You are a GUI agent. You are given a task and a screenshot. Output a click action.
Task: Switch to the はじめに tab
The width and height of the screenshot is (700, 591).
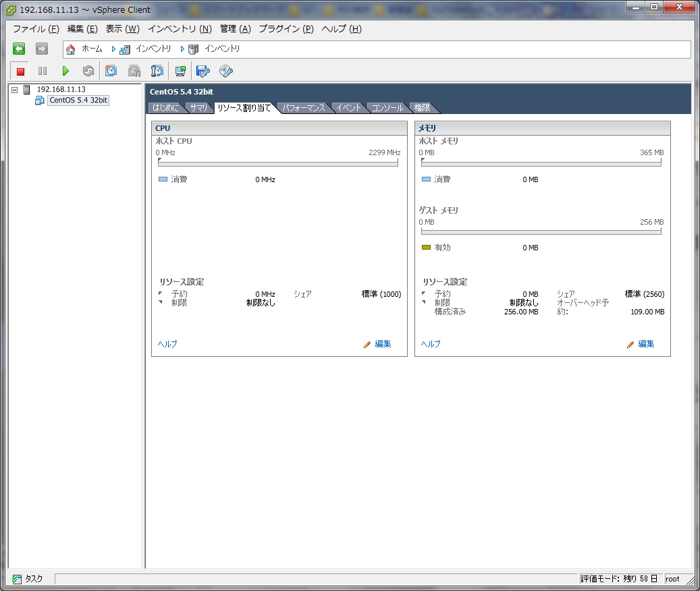(x=165, y=107)
